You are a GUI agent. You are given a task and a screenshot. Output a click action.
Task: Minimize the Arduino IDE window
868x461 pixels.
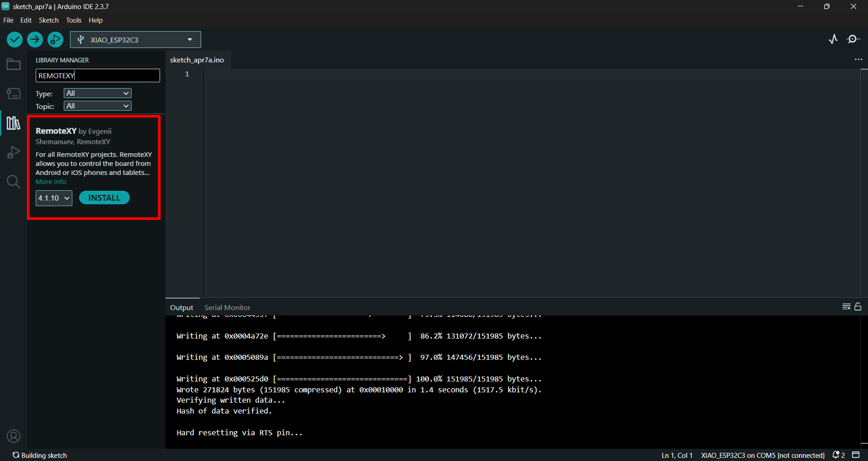(801, 7)
